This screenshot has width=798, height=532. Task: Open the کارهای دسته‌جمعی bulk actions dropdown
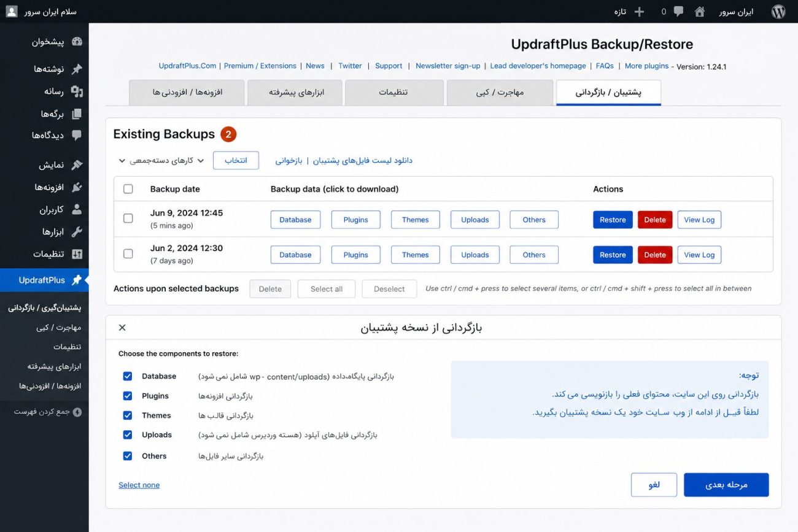[x=161, y=161]
